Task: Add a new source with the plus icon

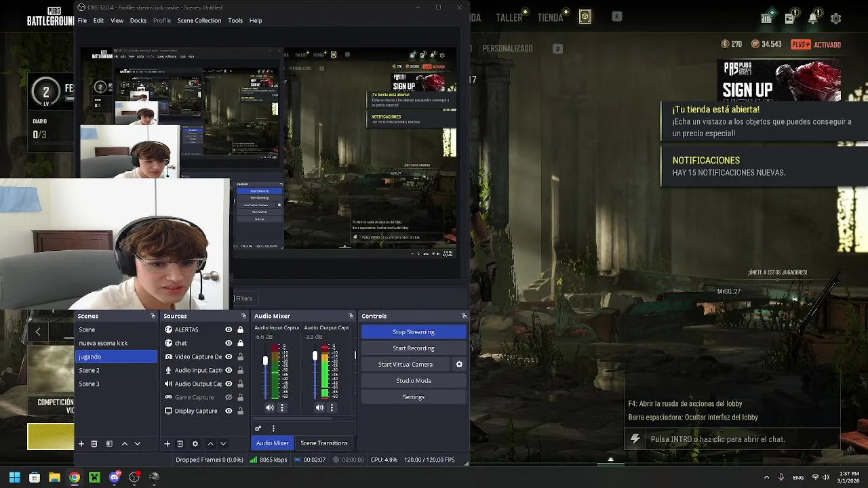Action: point(167,443)
